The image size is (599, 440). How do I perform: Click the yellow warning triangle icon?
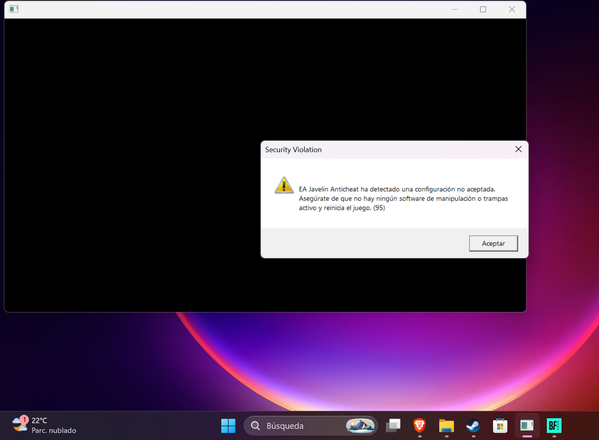point(284,185)
